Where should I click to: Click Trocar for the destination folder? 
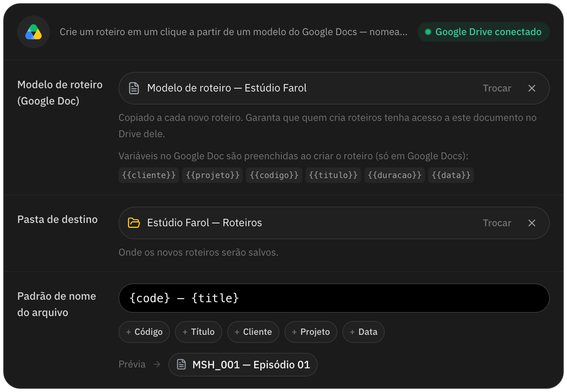(497, 223)
